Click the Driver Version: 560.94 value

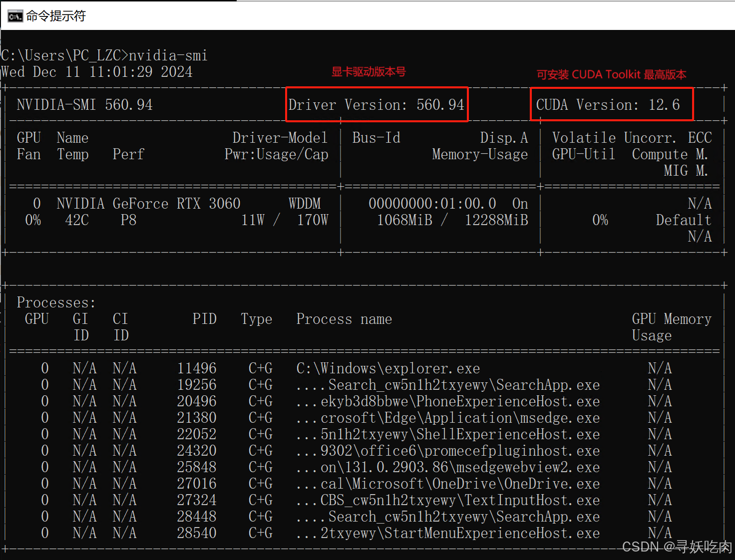[376, 105]
